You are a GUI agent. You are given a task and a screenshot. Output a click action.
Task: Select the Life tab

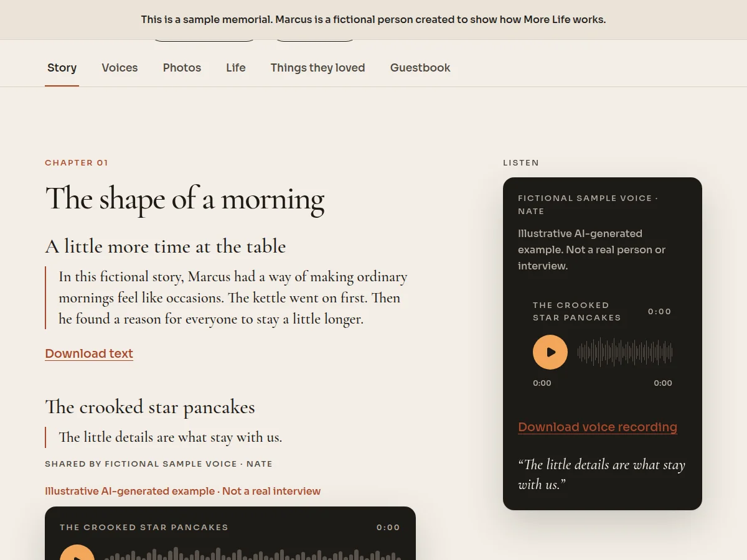[x=235, y=68]
